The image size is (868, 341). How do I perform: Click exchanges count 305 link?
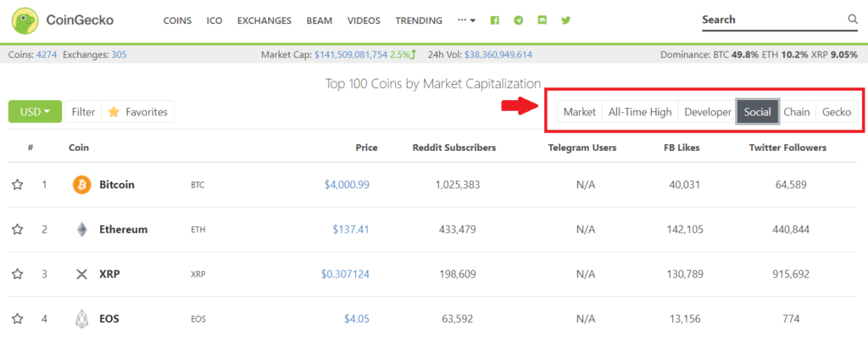[119, 55]
